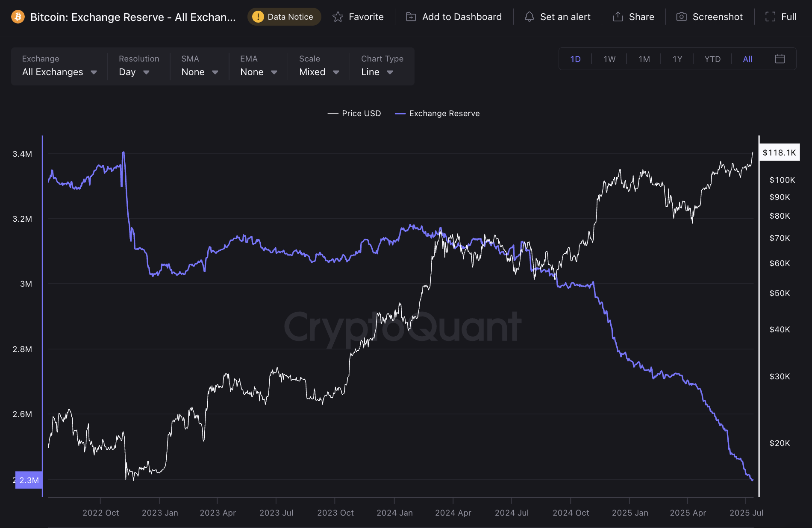Select the All timeframe option
This screenshot has height=528, width=812.
(x=747, y=59)
